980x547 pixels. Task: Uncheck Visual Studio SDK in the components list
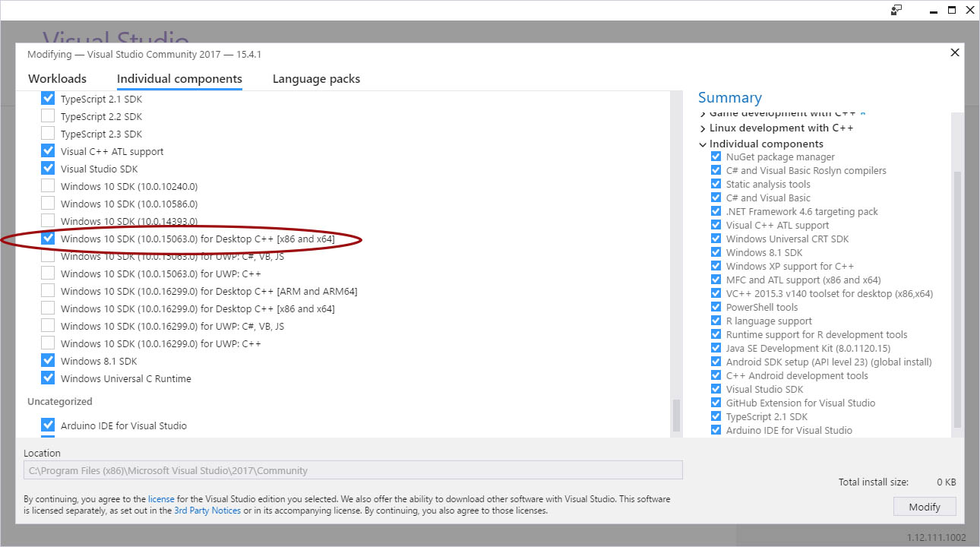click(x=48, y=169)
